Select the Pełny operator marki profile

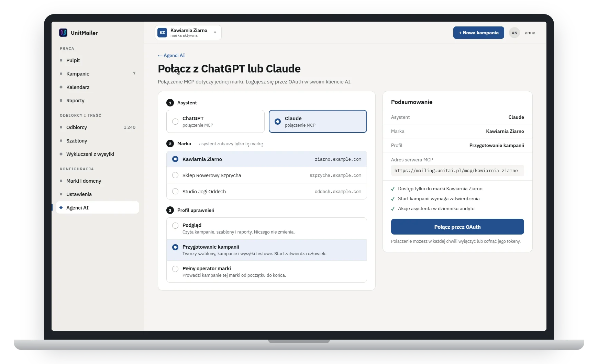[267, 272]
